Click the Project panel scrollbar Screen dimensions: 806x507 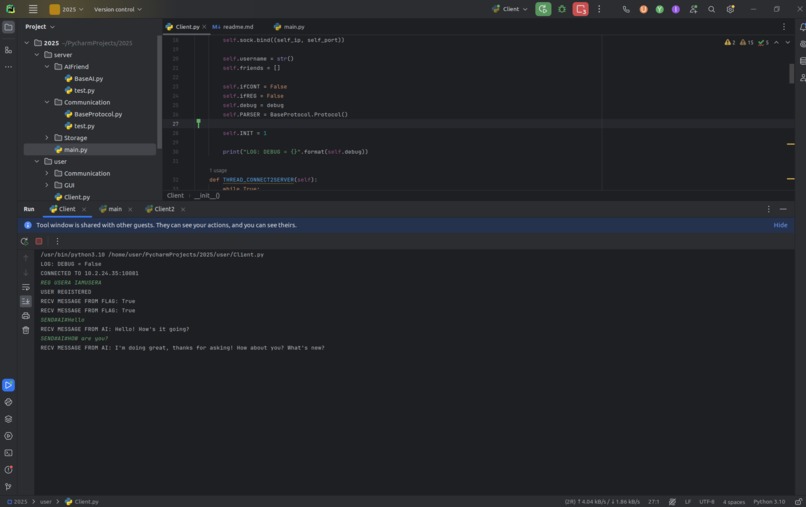(x=159, y=93)
